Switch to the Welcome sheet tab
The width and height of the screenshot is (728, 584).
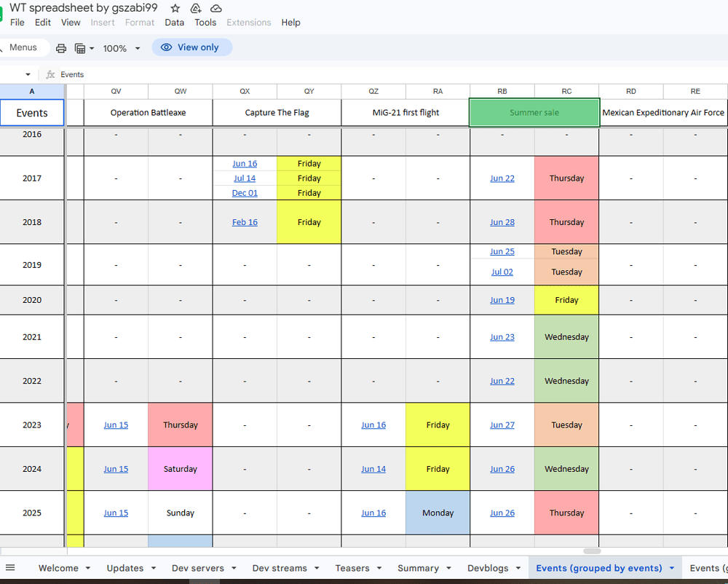point(58,568)
